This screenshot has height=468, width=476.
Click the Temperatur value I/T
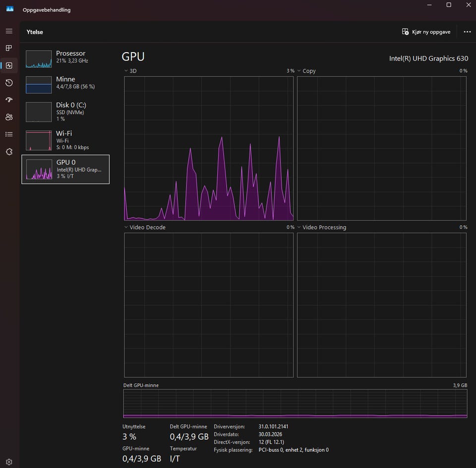[x=175, y=459]
